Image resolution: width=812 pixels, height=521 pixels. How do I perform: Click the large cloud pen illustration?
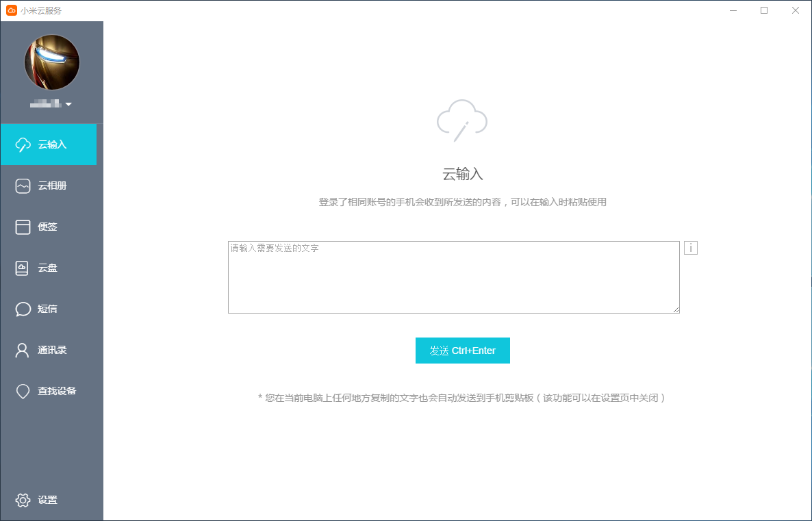click(462, 120)
